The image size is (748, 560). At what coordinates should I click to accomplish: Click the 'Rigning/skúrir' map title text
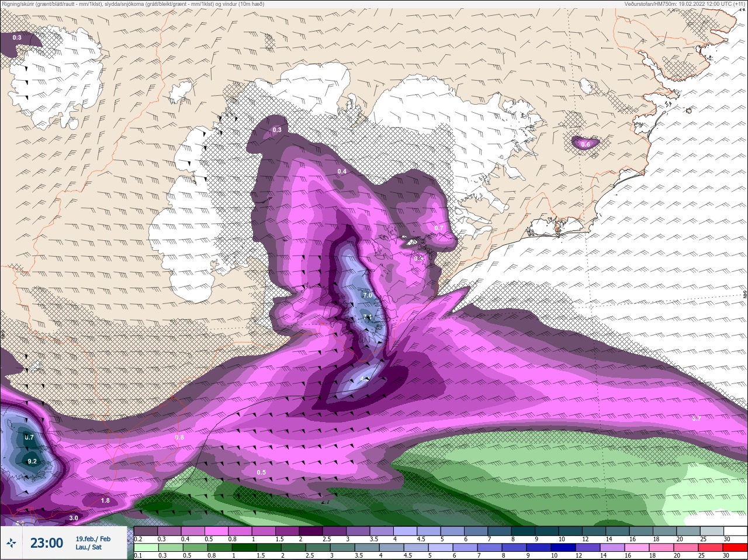coord(133,4)
